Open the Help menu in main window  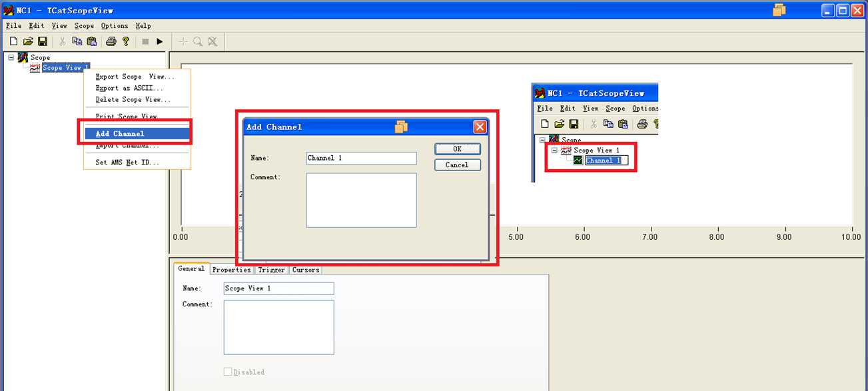click(x=143, y=25)
